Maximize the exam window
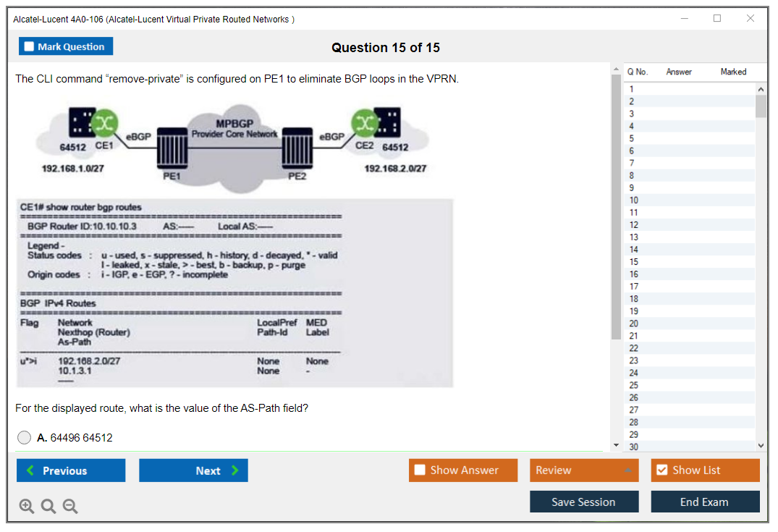 [716, 19]
